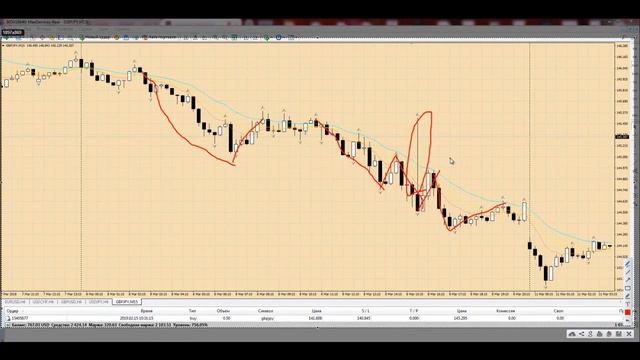Share the capture with the share icon
The height and width of the screenshot is (360, 640).
click(x=582, y=334)
